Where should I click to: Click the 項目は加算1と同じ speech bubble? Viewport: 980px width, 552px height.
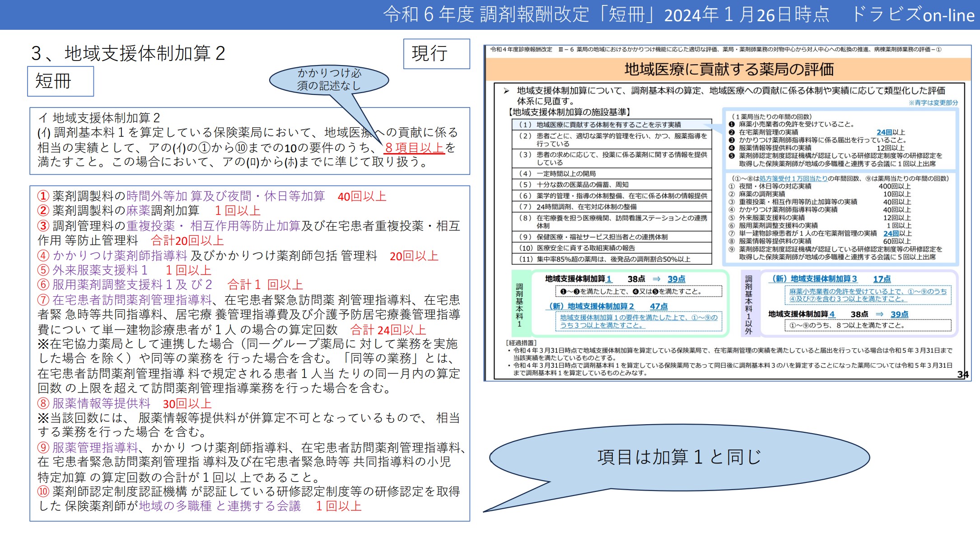point(680,458)
